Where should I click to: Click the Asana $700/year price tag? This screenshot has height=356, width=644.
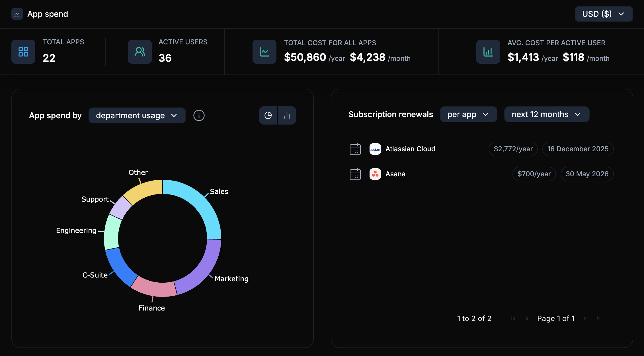pyautogui.click(x=534, y=174)
